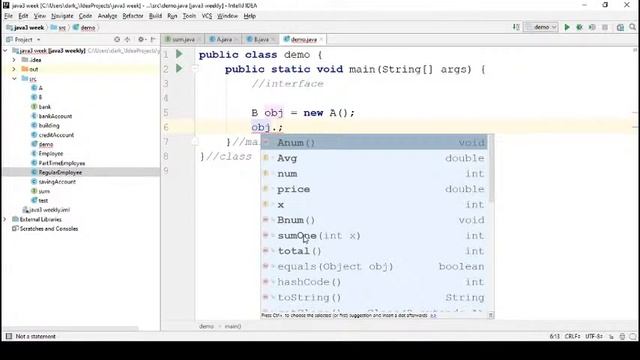Click the completion popup vertical scrollbar
Screen dimensions: 640x360
coord(491,168)
